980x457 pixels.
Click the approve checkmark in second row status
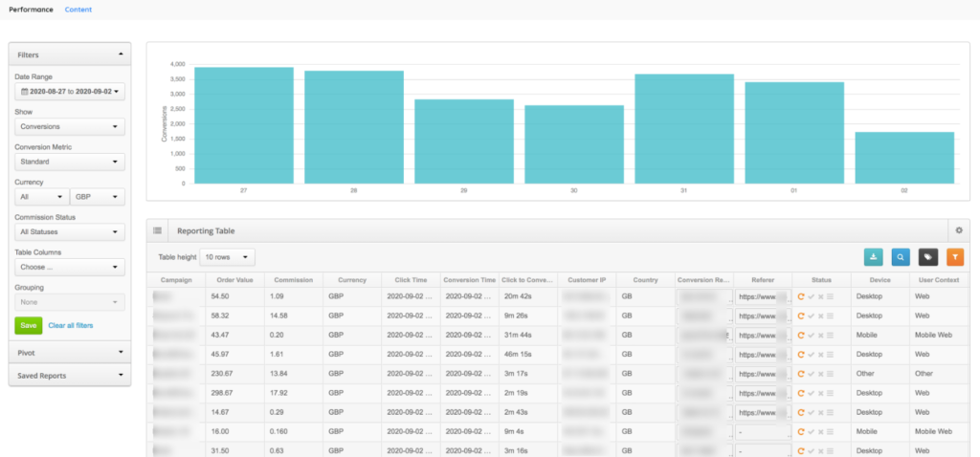click(811, 316)
